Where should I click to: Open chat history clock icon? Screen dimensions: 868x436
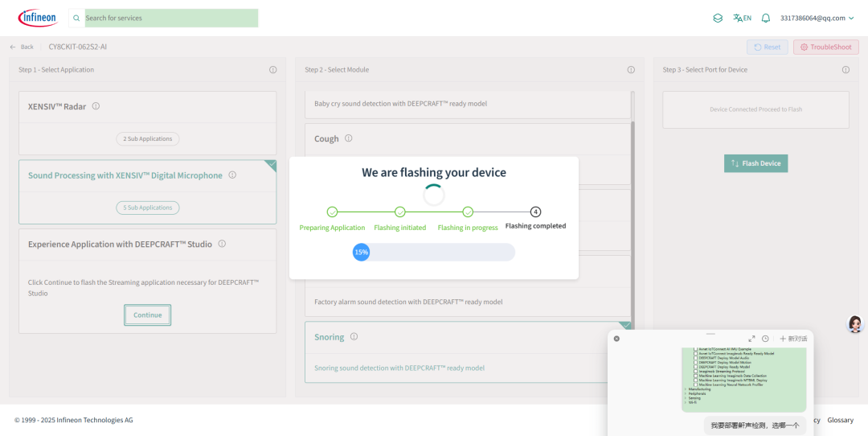(x=765, y=339)
